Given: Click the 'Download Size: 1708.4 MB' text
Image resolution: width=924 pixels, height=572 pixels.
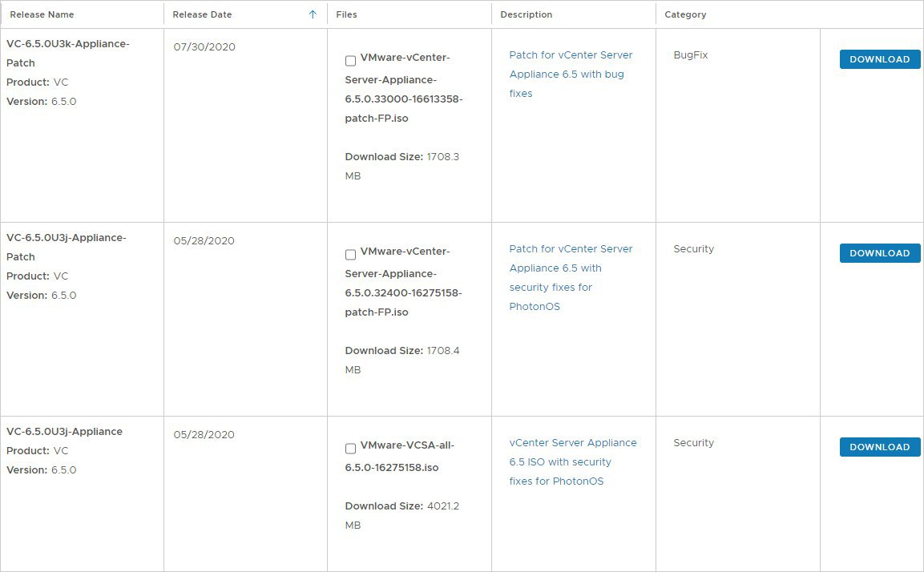Looking at the screenshot, I should click(x=401, y=360).
